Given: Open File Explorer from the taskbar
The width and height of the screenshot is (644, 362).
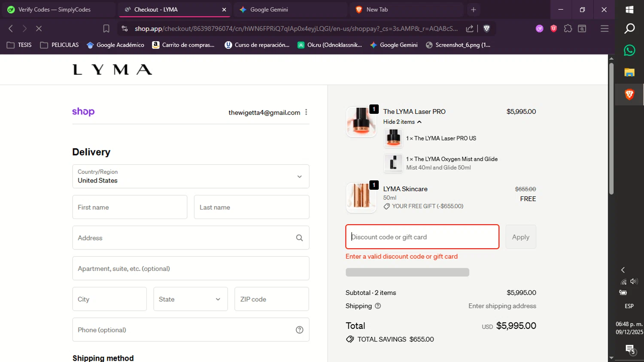Looking at the screenshot, I should click(629, 72).
